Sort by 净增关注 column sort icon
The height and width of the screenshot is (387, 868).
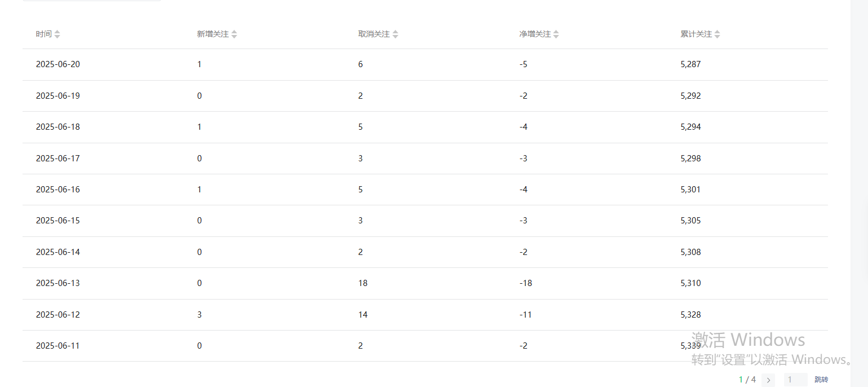[556, 34]
